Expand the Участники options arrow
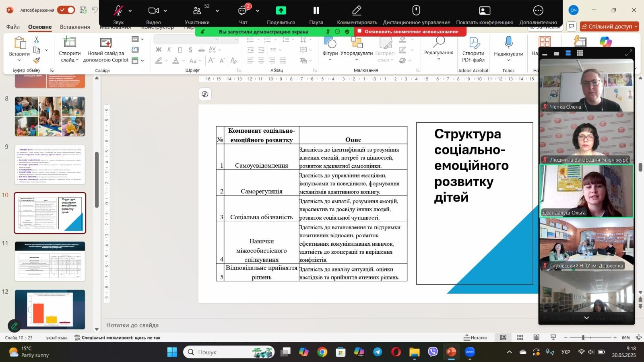 point(217,11)
